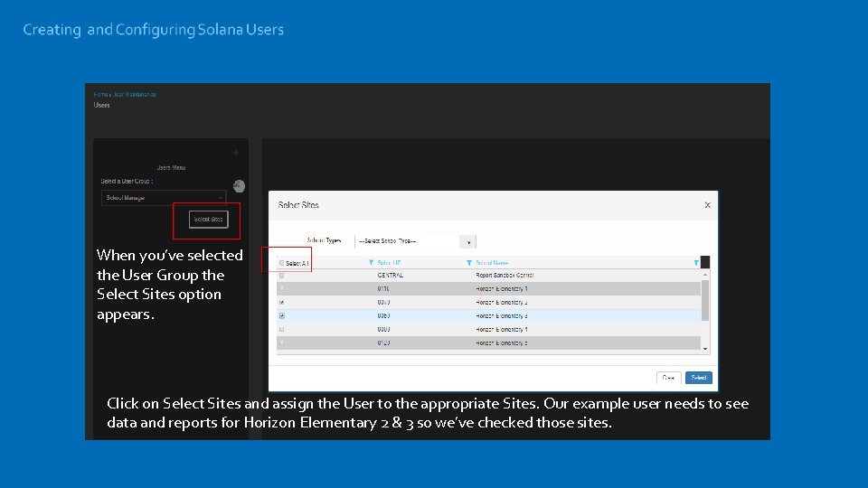The height and width of the screenshot is (488, 868).
Task: Open filter icon for School Name column
Action: (469, 263)
